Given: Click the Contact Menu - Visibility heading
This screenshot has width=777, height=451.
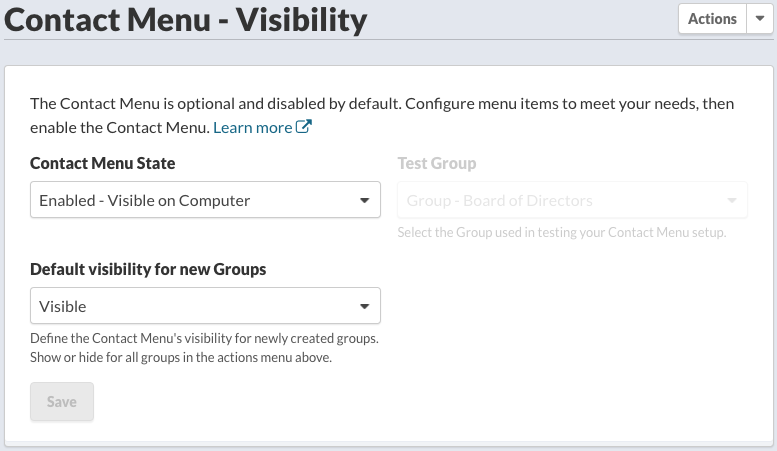Looking at the screenshot, I should click(x=186, y=20).
